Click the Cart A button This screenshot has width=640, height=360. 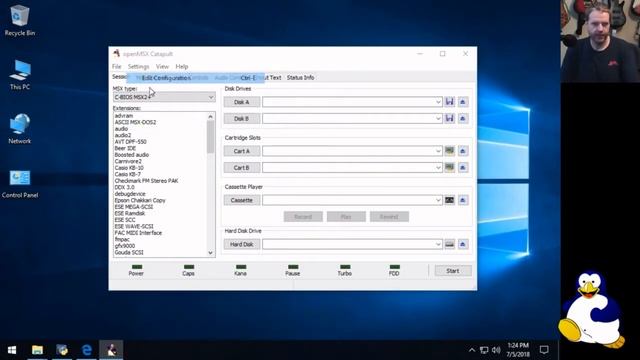[242, 151]
